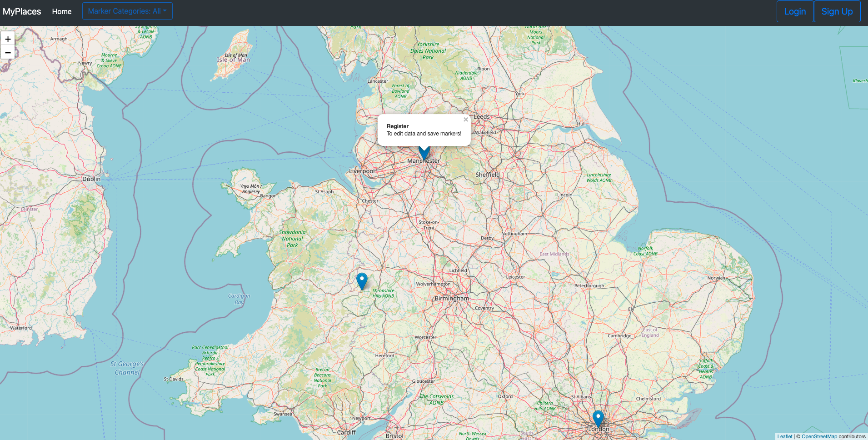Open the OpenStreetMap attribution link
Screen dimensions: 868x440
[819, 436]
